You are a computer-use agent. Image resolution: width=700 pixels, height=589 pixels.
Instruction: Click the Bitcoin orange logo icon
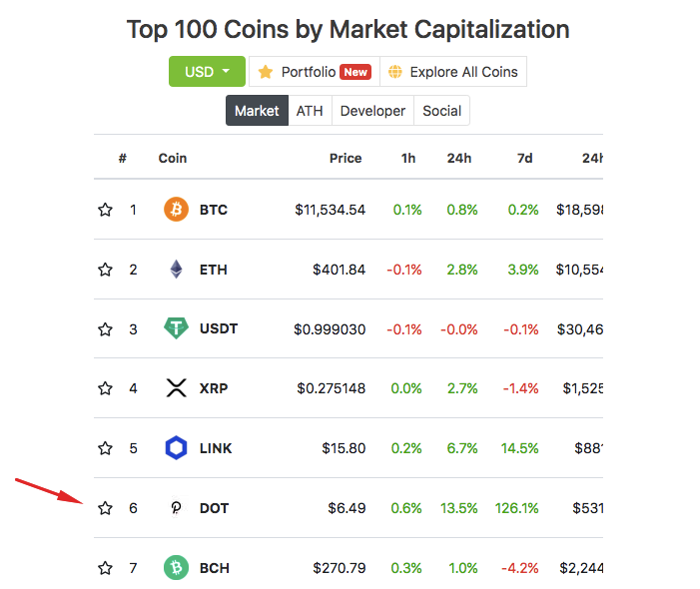click(176, 210)
